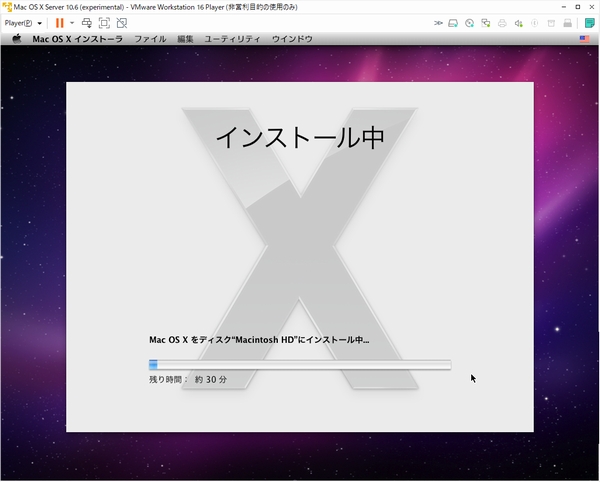
Task: Open the 編集 menu
Action: [x=185, y=39]
